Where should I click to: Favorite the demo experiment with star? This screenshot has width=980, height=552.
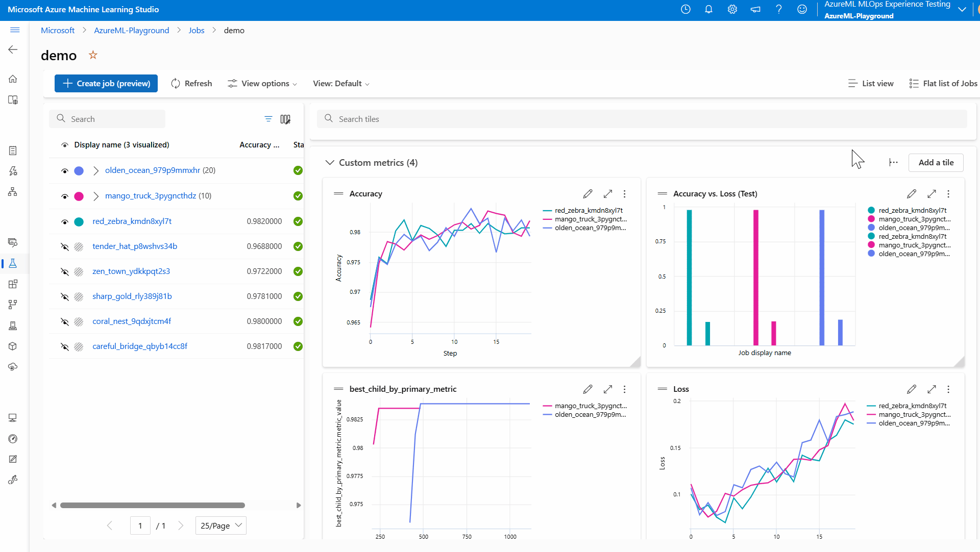click(x=93, y=55)
